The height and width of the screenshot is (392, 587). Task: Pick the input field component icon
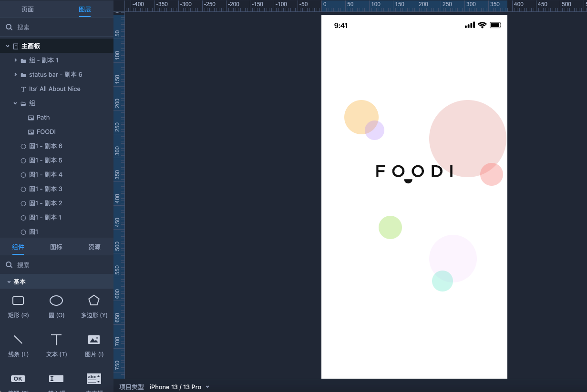pos(56,379)
